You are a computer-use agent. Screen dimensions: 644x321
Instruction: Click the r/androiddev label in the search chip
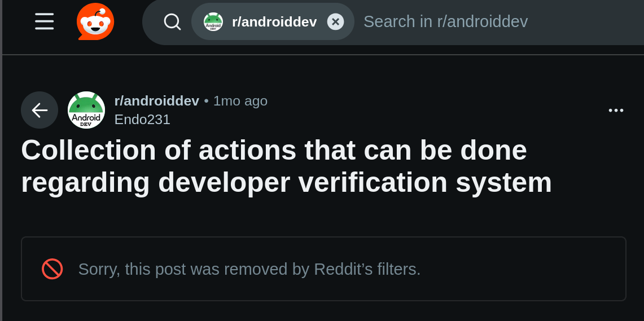274,22
